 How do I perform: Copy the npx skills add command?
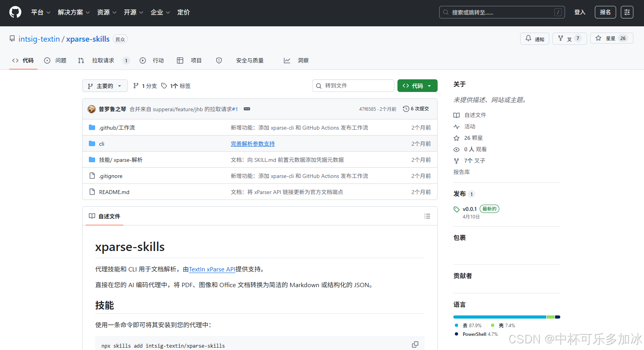(415, 345)
